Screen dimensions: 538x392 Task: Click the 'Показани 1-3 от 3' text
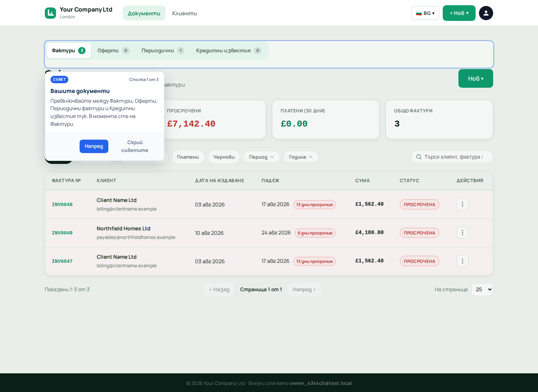pyautogui.click(x=67, y=289)
